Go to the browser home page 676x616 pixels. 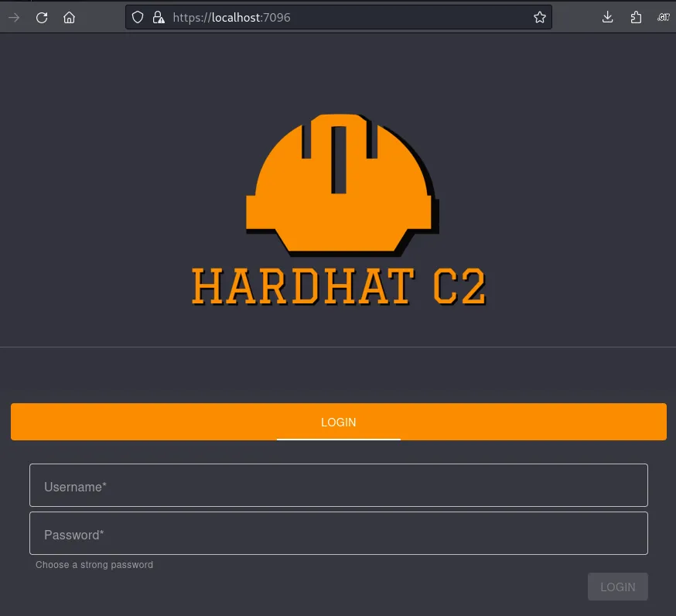point(70,17)
